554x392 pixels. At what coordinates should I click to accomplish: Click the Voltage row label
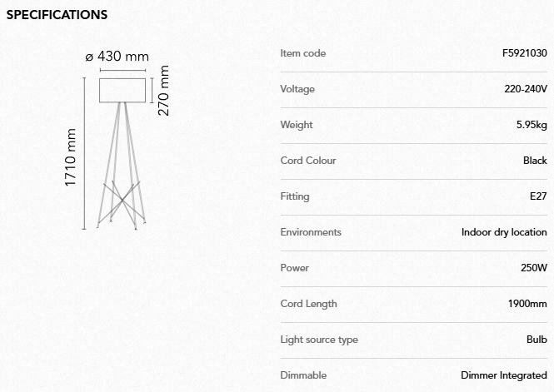297,89
